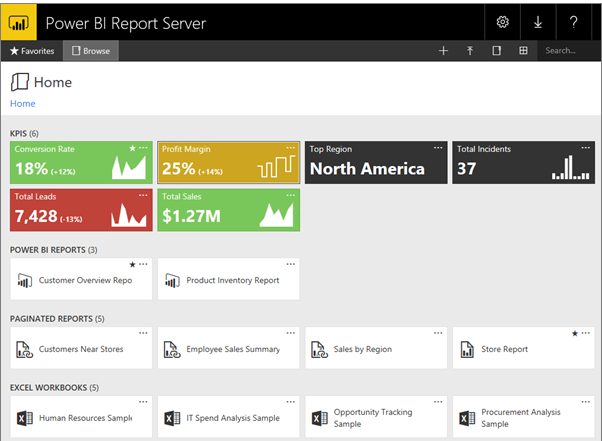The height and width of the screenshot is (441, 602).
Task: Open ellipsis menu on Top Region KPI
Action: click(x=438, y=148)
